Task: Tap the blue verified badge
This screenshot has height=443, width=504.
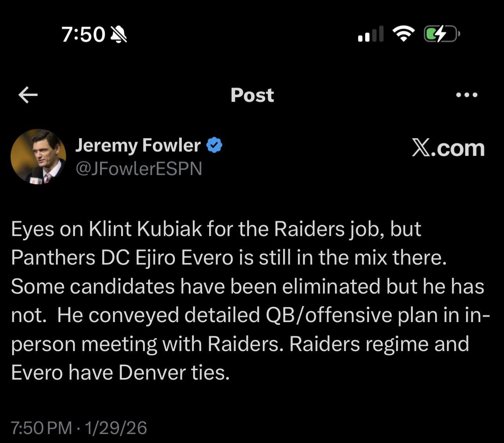Action: click(214, 145)
